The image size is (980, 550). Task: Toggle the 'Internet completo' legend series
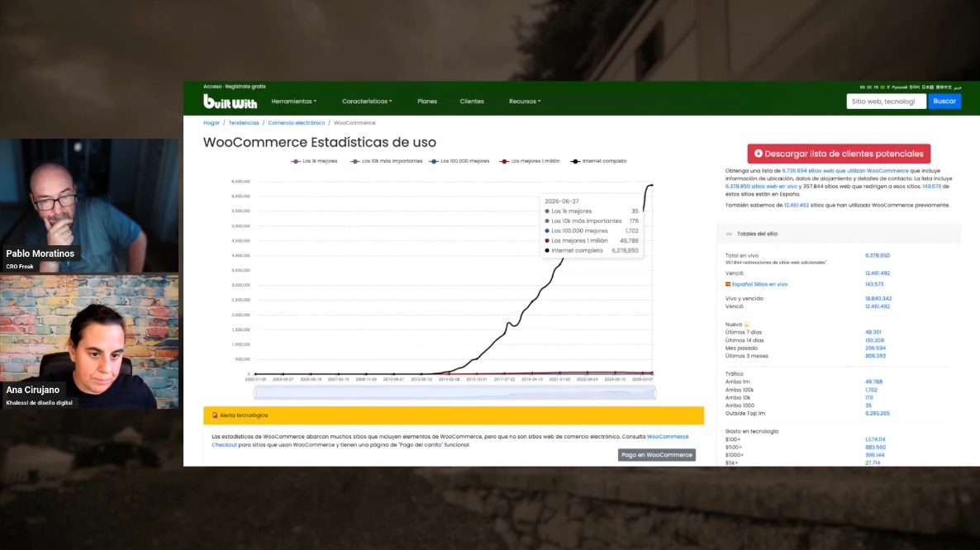599,161
